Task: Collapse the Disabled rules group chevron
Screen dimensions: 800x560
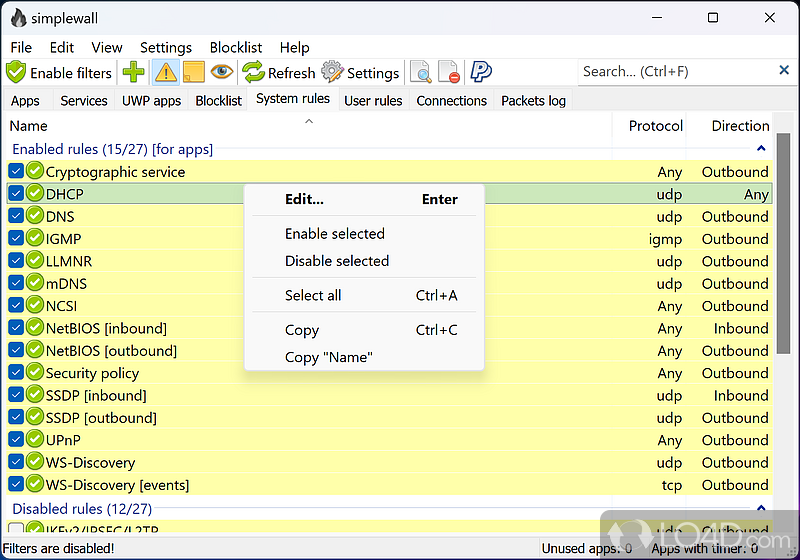Action: pyautogui.click(x=761, y=507)
